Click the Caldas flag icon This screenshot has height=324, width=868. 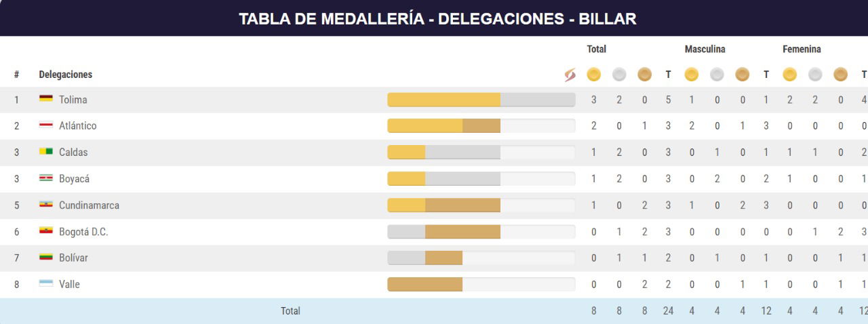coord(46,152)
